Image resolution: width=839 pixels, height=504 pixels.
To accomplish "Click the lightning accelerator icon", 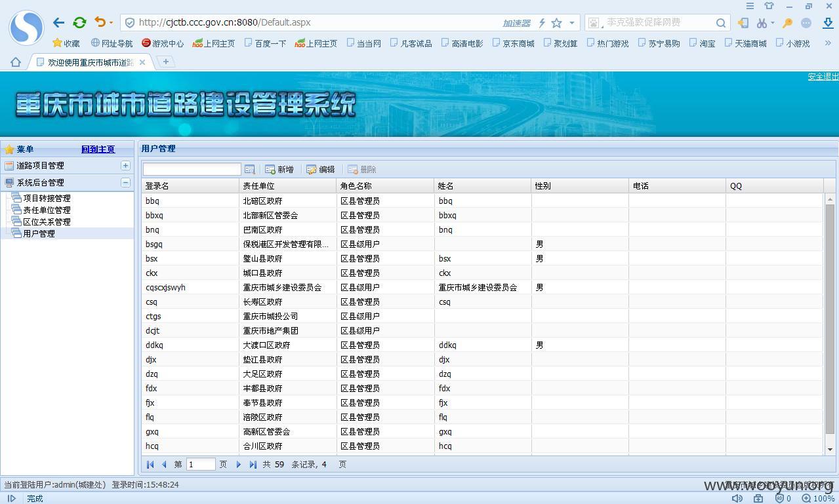I will [542, 23].
